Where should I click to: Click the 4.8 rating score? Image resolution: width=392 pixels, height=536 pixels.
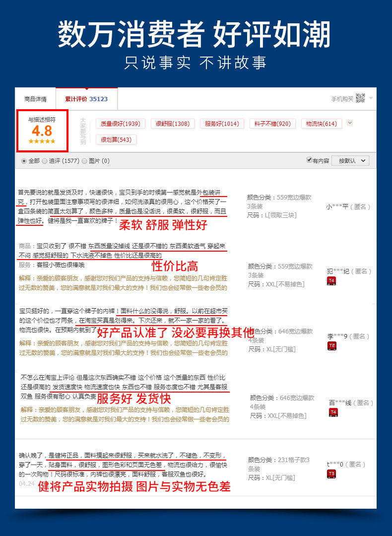(42, 131)
